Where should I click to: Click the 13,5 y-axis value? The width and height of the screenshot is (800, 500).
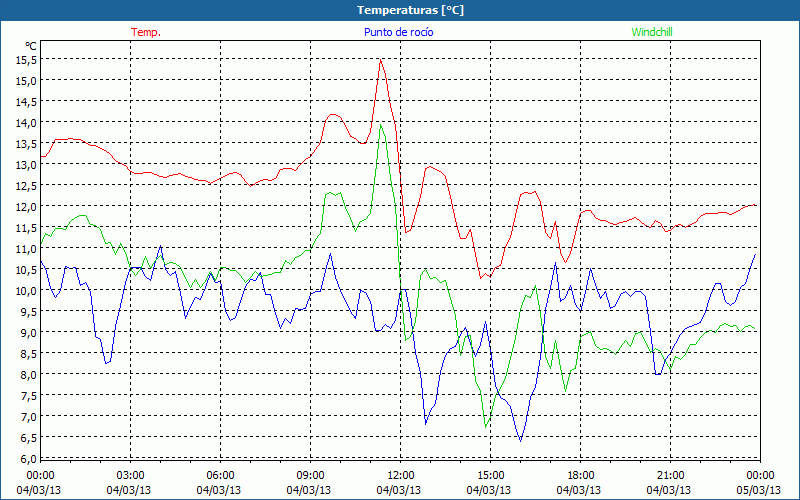coord(26,144)
